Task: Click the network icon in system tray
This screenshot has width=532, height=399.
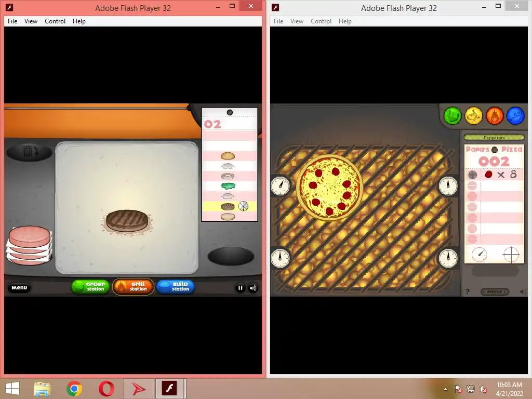Action: coord(471,389)
